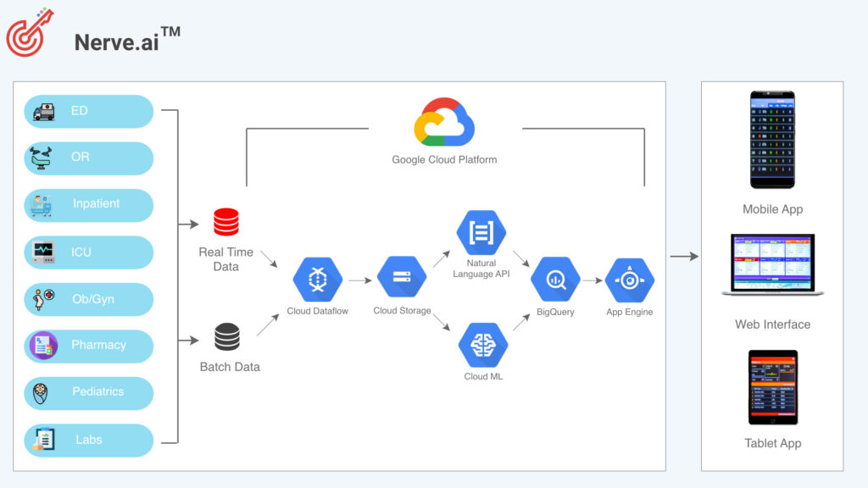The height and width of the screenshot is (488, 868).
Task: Click the Cloud ML label
Action: (x=483, y=376)
